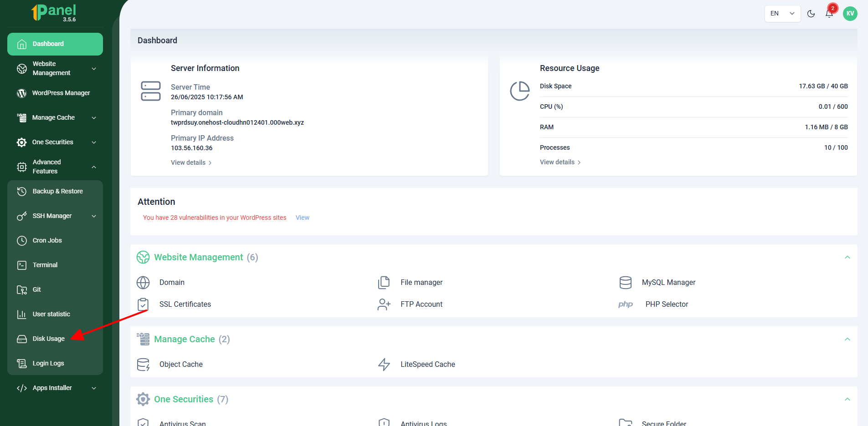
Task: Open notifications bell icon
Action: (x=829, y=14)
